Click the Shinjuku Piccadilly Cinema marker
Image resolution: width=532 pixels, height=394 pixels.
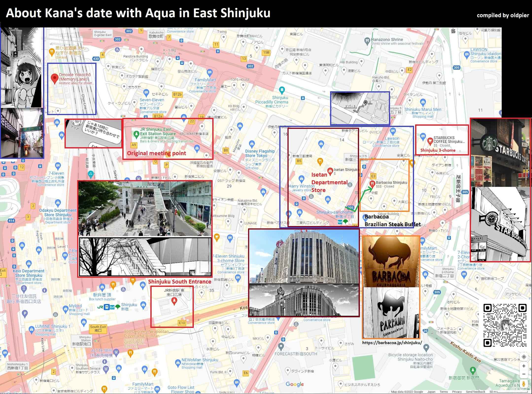[282, 90]
